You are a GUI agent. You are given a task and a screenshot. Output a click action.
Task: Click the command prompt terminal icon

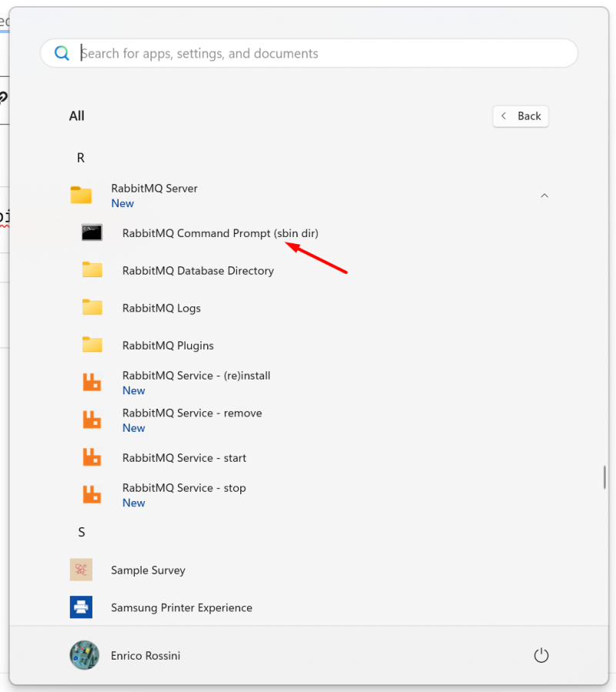click(x=92, y=232)
